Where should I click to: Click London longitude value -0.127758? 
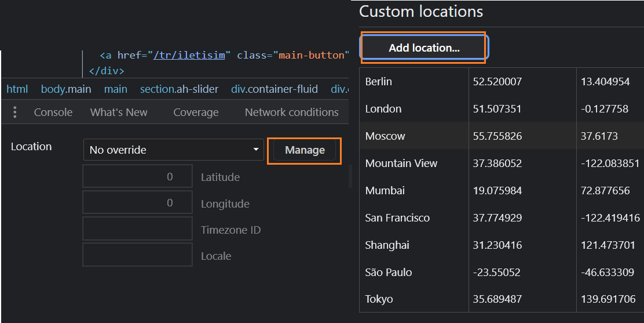tap(605, 108)
